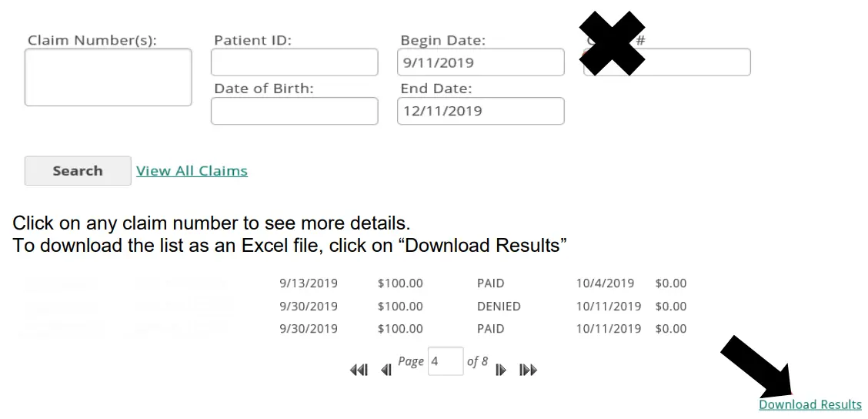Click the End Date field showing 12/11/2019
The image size is (868, 419).
(x=481, y=111)
